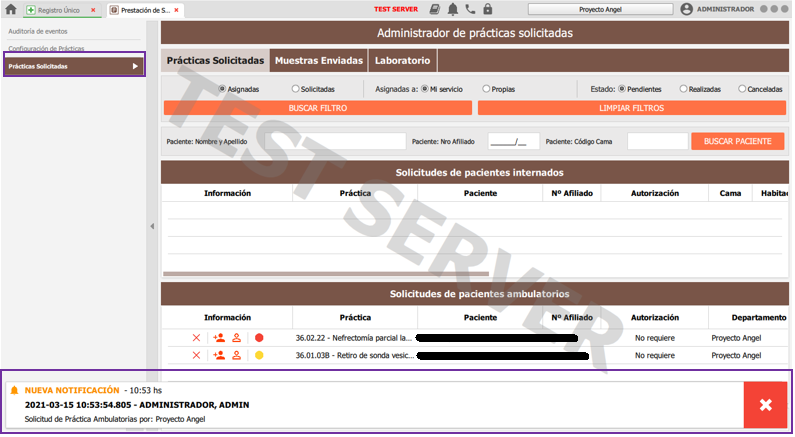The height and width of the screenshot is (437, 795).
Task: Open Laboratorio tab
Action: point(403,60)
